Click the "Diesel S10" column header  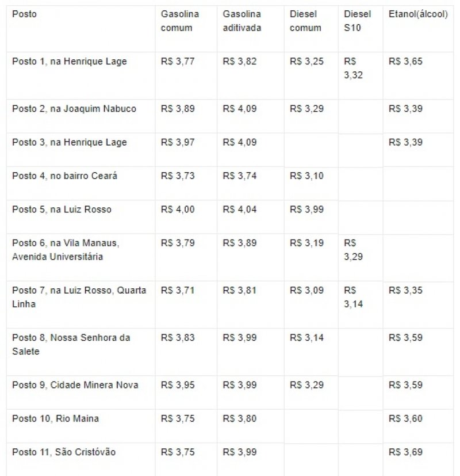coord(357,21)
